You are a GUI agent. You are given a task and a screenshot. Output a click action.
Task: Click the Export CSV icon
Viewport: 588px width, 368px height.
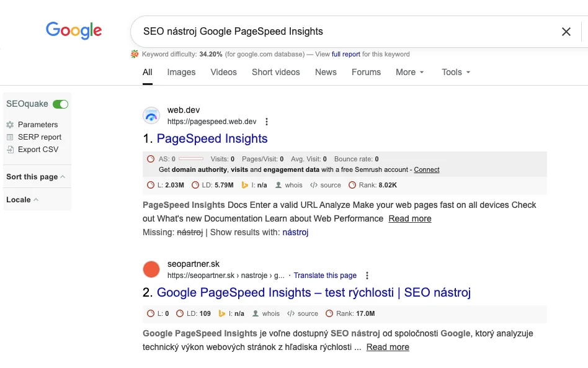coord(10,150)
